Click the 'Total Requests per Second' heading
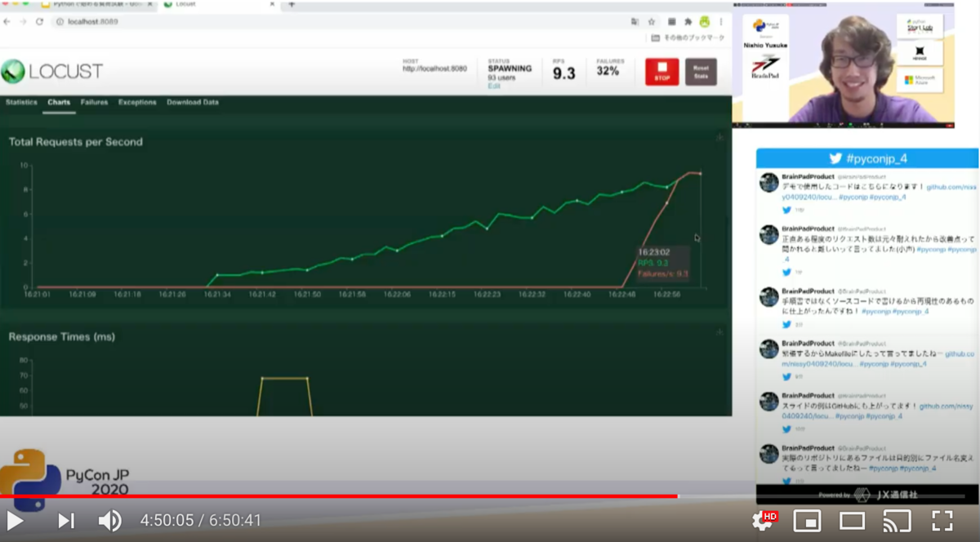 point(75,142)
